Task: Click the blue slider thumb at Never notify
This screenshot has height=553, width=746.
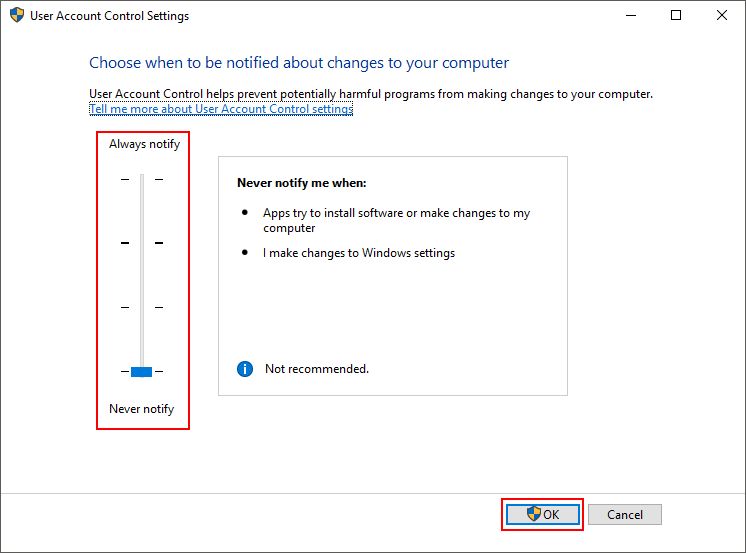Action: [141, 372]
